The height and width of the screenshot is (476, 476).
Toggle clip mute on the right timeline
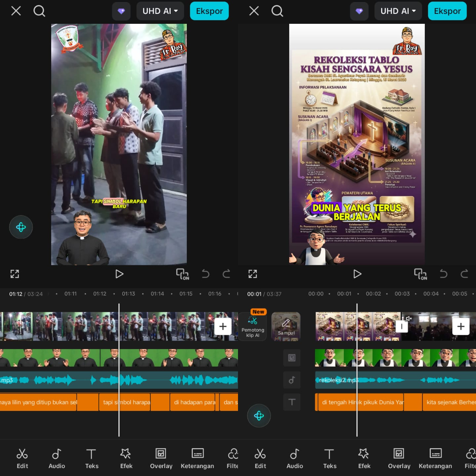[409, 318]
